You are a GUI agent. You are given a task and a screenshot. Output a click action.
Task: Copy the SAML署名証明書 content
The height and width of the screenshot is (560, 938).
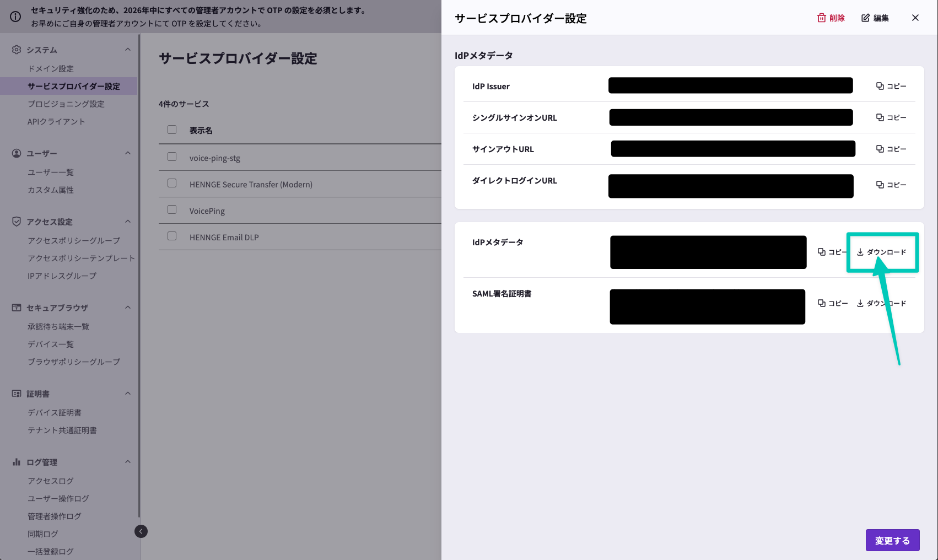coord(833,303)
